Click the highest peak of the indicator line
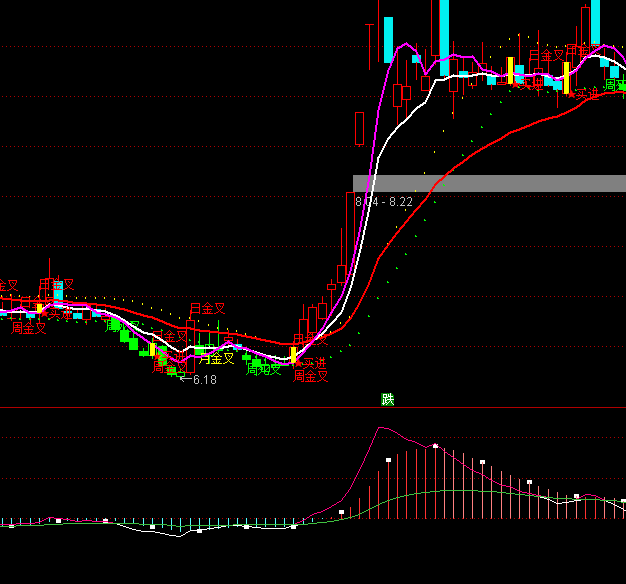 [380, 428]
